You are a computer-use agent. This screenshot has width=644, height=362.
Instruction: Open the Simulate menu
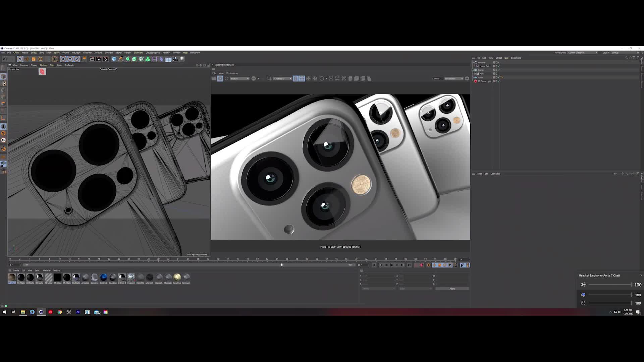[x=109, y=53]
